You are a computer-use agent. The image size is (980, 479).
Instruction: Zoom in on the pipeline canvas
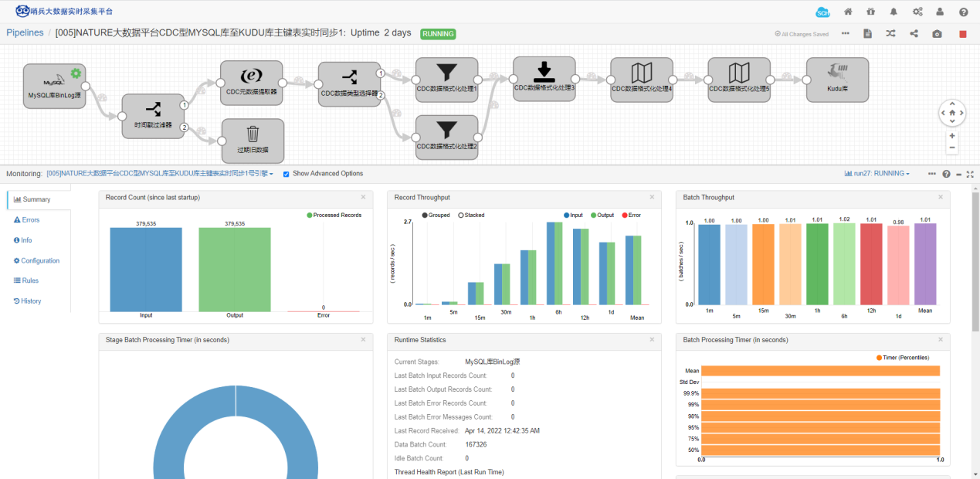point(952,135)
